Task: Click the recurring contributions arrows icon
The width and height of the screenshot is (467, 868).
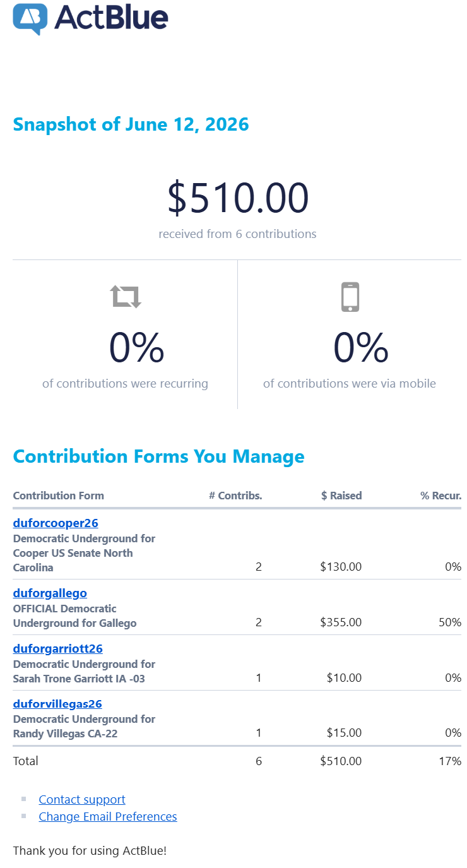Action: coord(126,296)
